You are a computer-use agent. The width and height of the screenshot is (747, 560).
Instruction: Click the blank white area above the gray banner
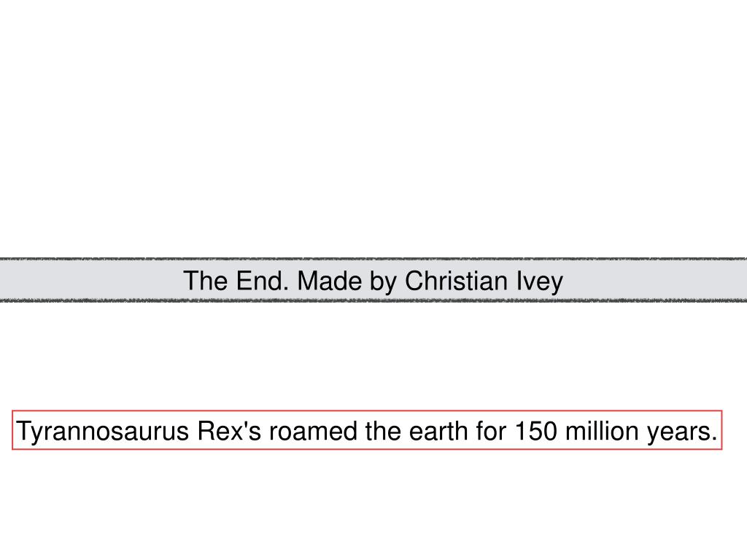click(x=373, y=128)
